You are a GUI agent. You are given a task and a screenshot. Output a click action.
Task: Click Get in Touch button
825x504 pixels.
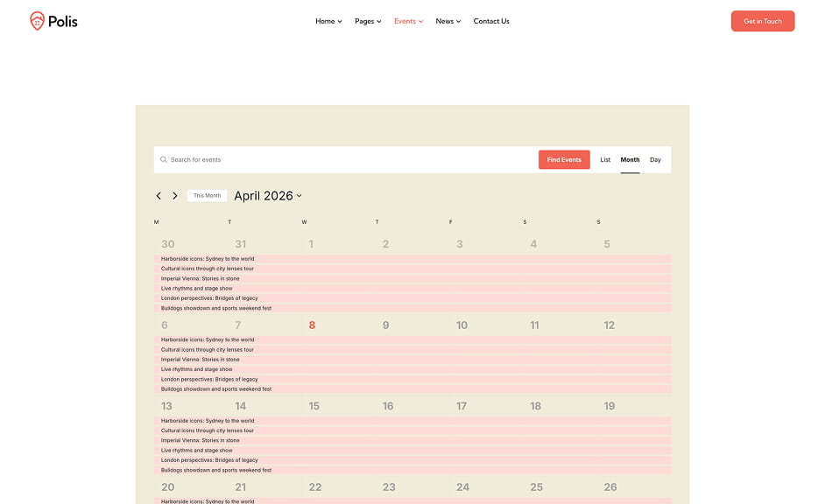[763, 21]
